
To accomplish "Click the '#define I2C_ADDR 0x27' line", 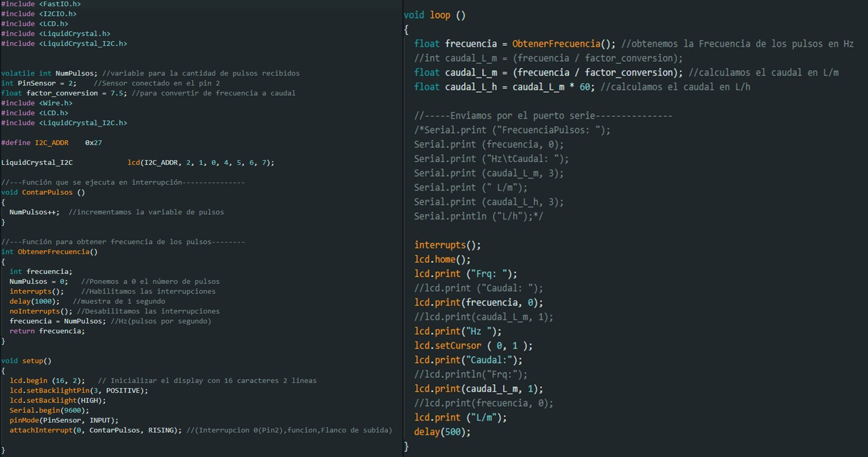I will (51, 142).
